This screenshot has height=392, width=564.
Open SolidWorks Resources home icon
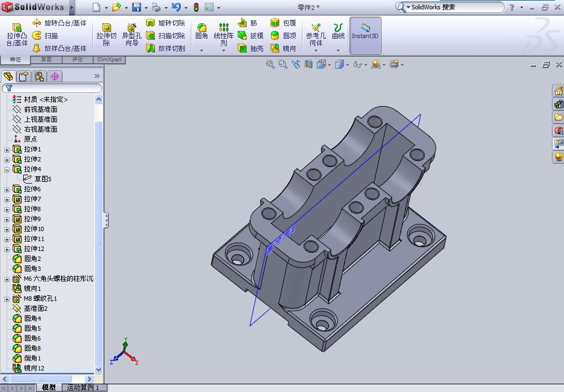pos(558,91)
